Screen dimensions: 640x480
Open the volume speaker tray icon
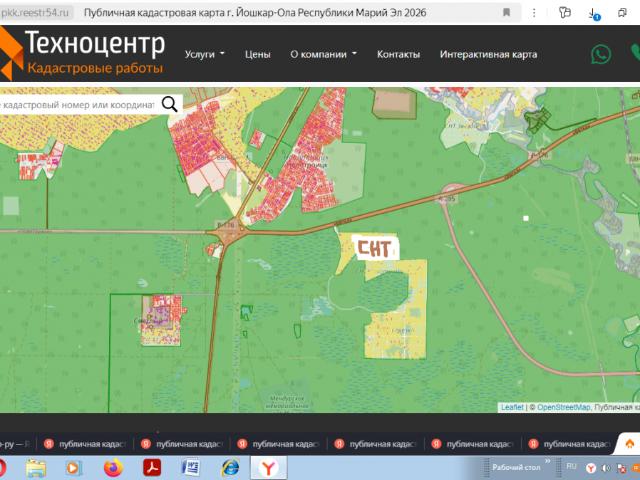(606, 468)
